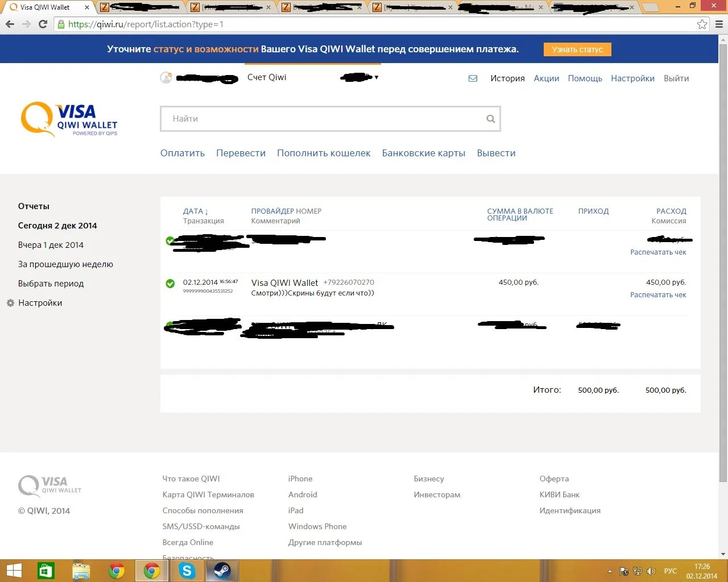The height and width of the screenshot is (582, 728).
Task: Open Что такое QIWI footer link
Action: (191, 479)
